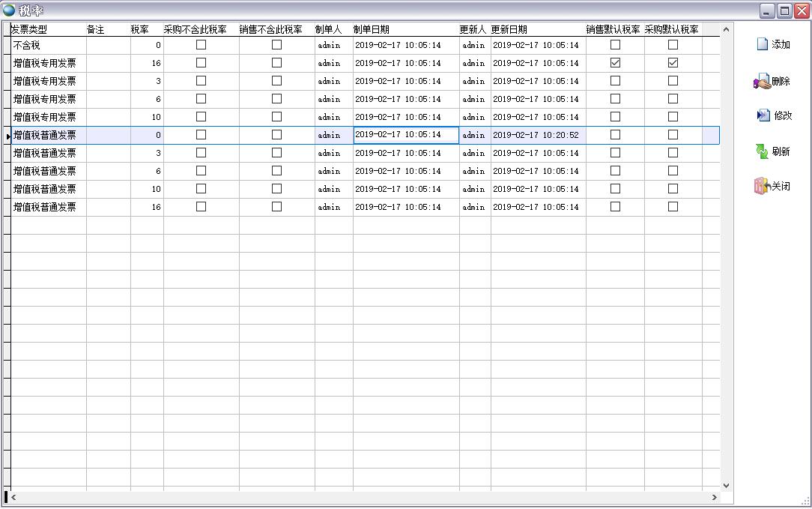Check 销售不含此税率 for selected 增值税普通发票 row
This screenshot has width=812, height=509.
point(276,135)
